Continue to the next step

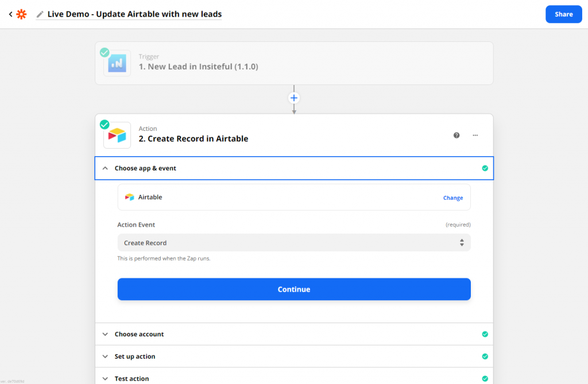pos(294,289)
